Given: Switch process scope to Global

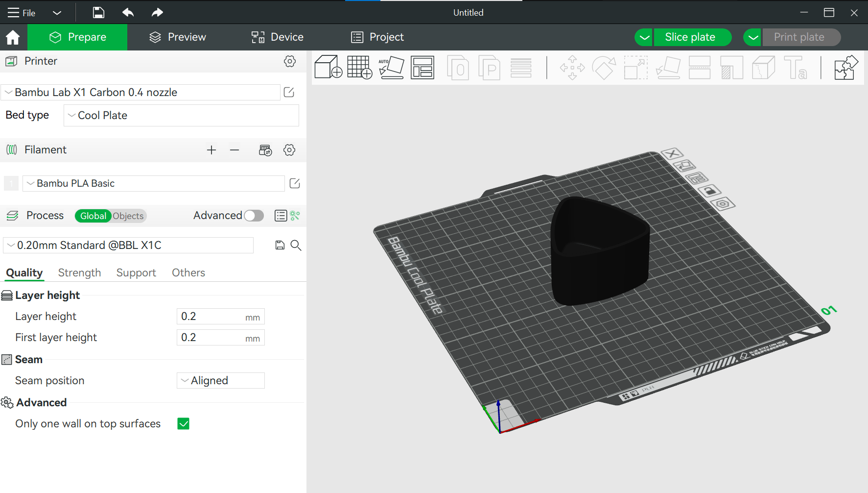Looking at the screenshot, I should 93,216.
